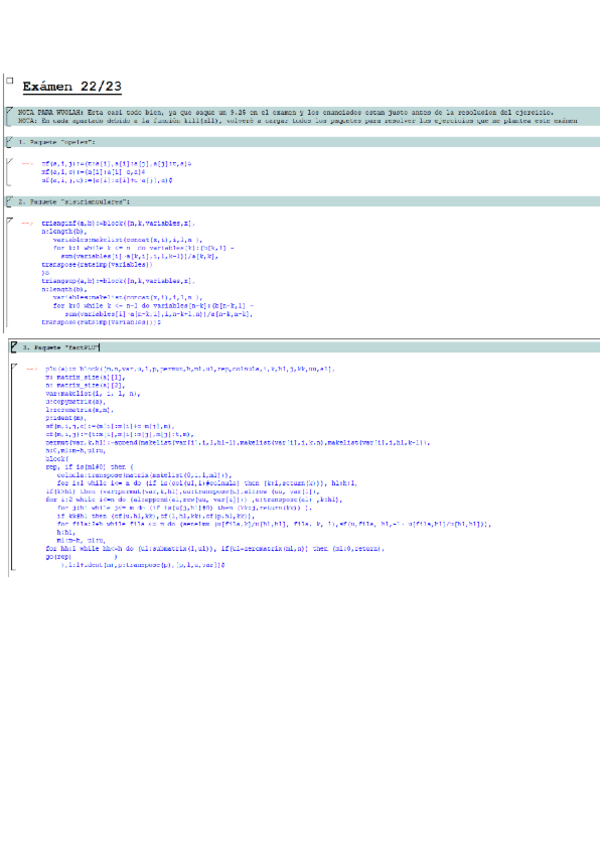The image size is (600, 848).
Task: Click the '-->' prompt of the plu code cell
Action: click(x=31, y=369)
